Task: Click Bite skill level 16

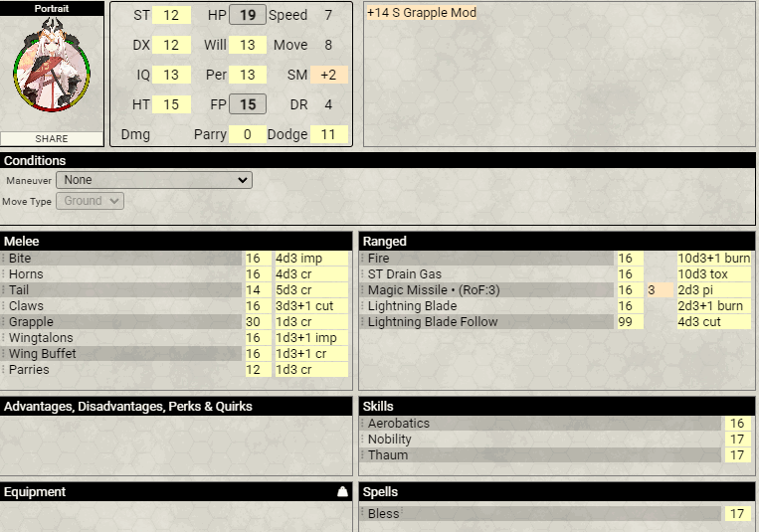Action: click(258, 258)
